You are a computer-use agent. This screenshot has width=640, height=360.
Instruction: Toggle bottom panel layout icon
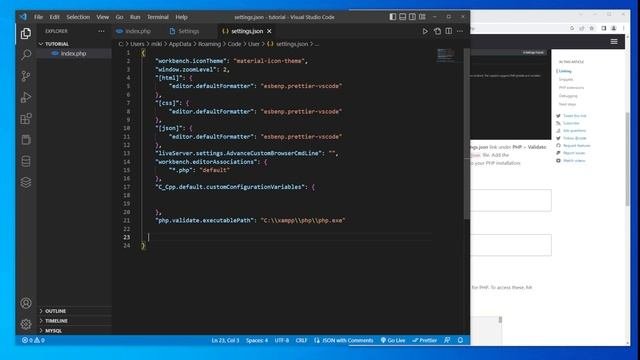tap(402, 17)
